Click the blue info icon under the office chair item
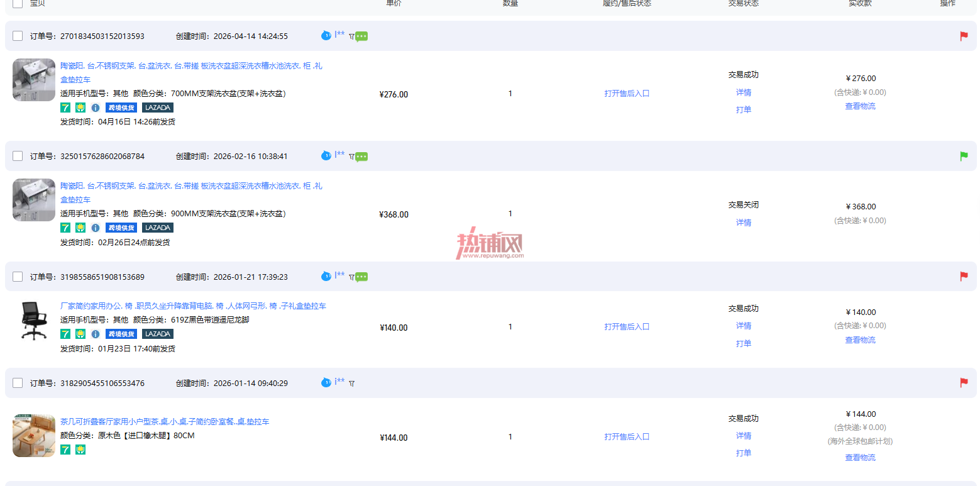Screen dimensions: 980x486 click(96, 334)
